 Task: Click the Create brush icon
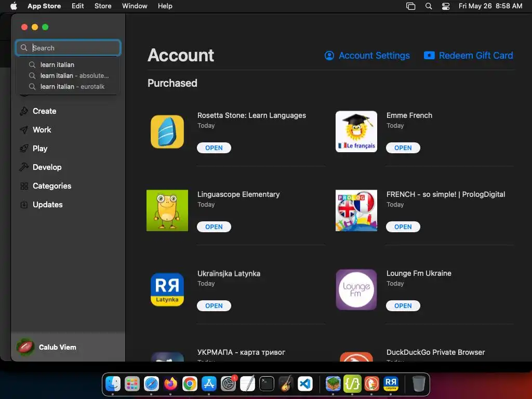pos(24,111)
